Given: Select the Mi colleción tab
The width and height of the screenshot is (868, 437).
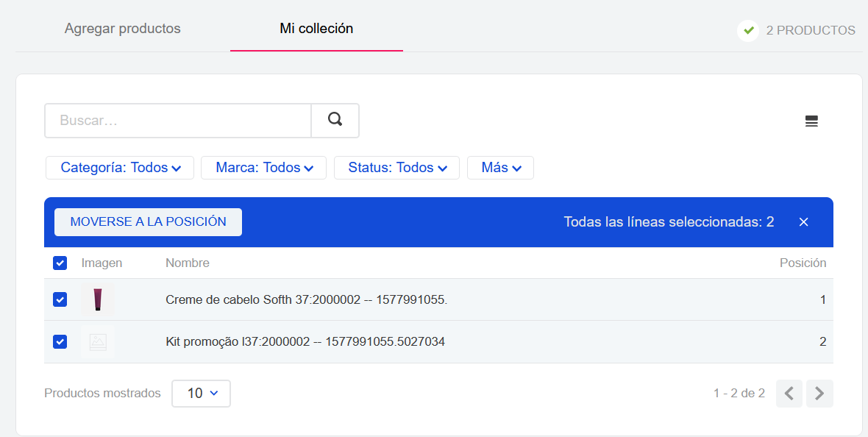Looking at the screenshot, I should [316, 29].
